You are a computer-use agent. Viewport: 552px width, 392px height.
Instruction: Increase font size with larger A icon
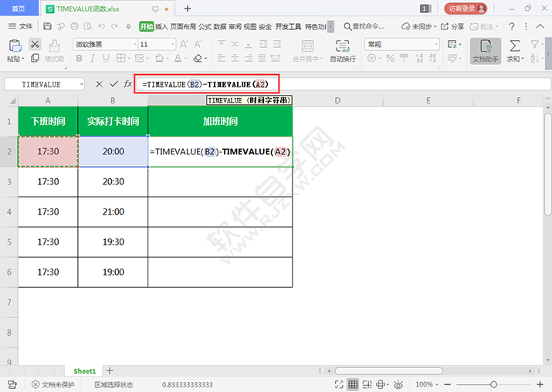click(x=184, y=44)
